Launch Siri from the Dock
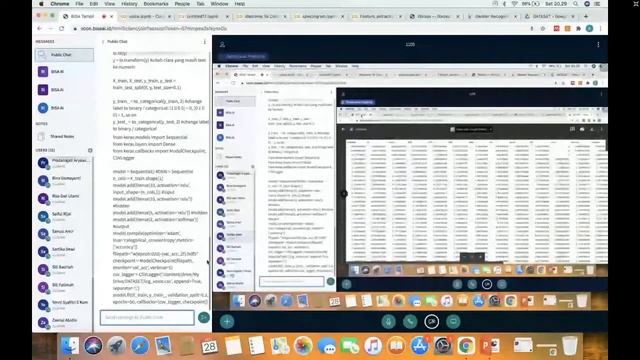The height and width of the screenshot is (360, 640). tap(93, 346)
